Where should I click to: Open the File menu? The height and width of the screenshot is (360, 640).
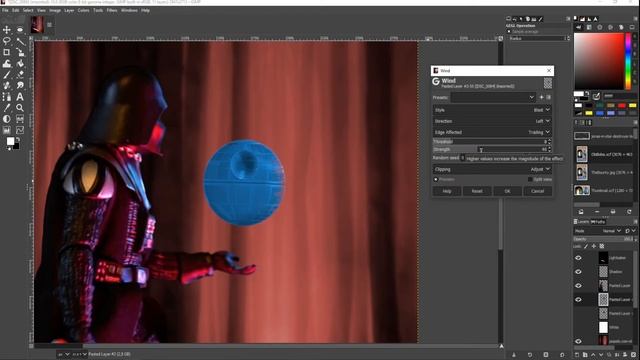click(x=5, y=10)
